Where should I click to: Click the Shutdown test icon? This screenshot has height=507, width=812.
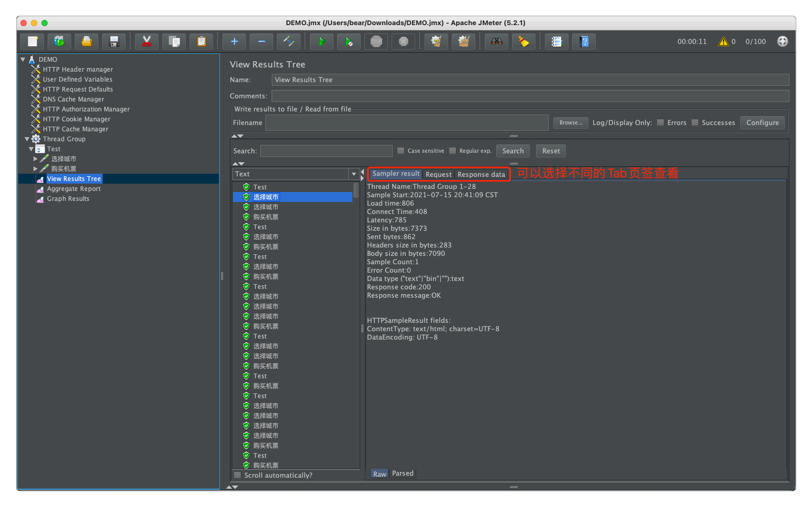(403, 41)
